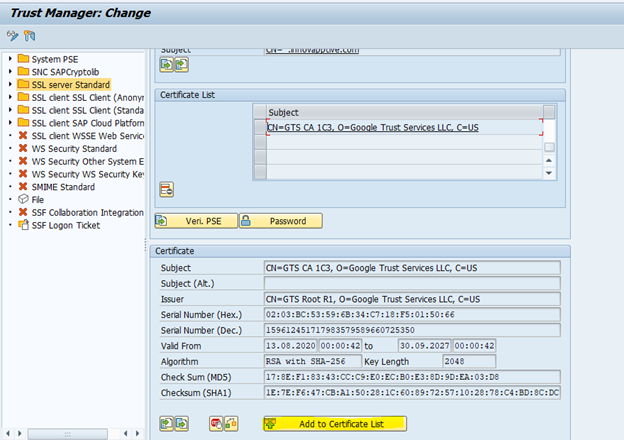Expand the SNC SAPCryptolib node
This screenshot has width=624, height=440.
point(10,72)
